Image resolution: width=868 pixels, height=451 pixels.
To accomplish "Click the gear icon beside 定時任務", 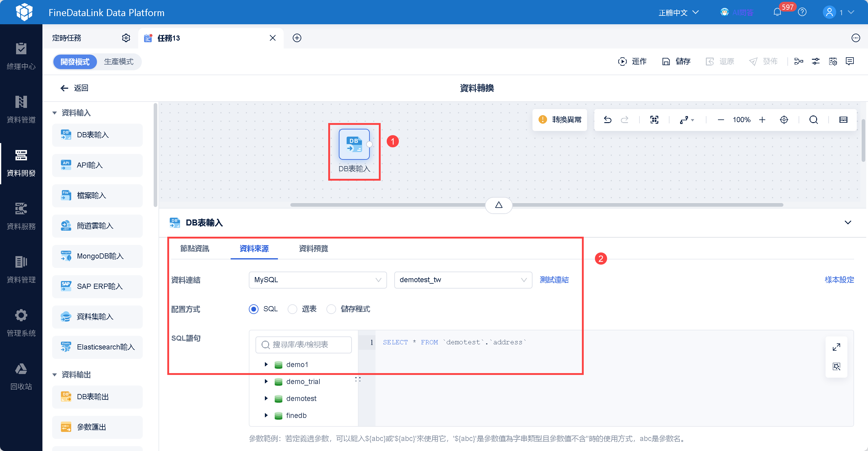I will pos(126,38).
